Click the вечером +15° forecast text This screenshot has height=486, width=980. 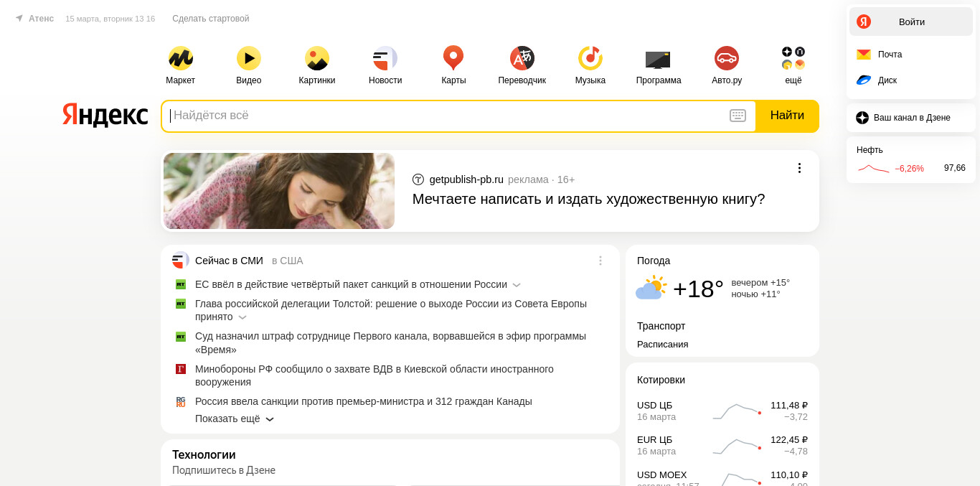click(x=760, y=283)
